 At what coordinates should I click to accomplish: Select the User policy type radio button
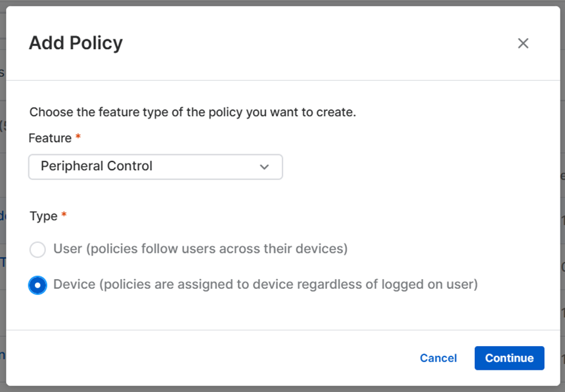pyautogui.click(x=37, y=250)
